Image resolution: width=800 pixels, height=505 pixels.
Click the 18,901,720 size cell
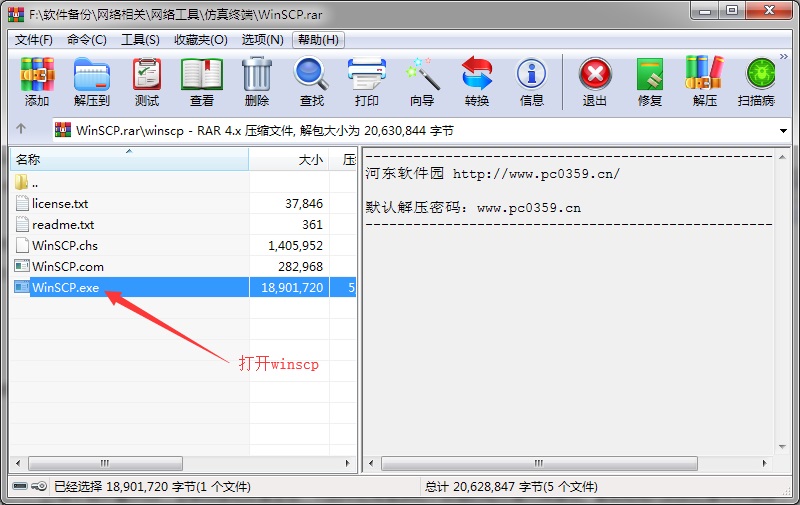(292, 288)
